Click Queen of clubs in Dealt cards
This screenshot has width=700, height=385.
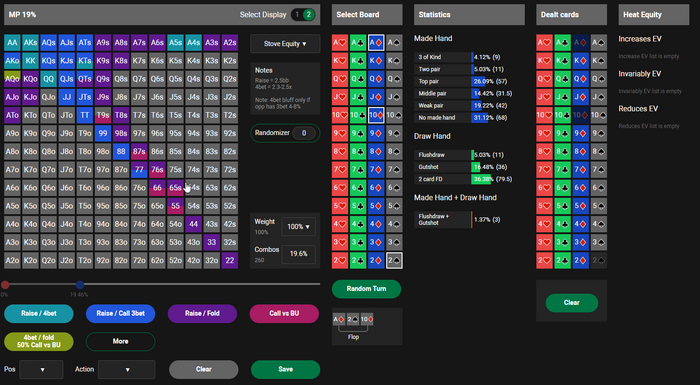(x=562, y=79)
